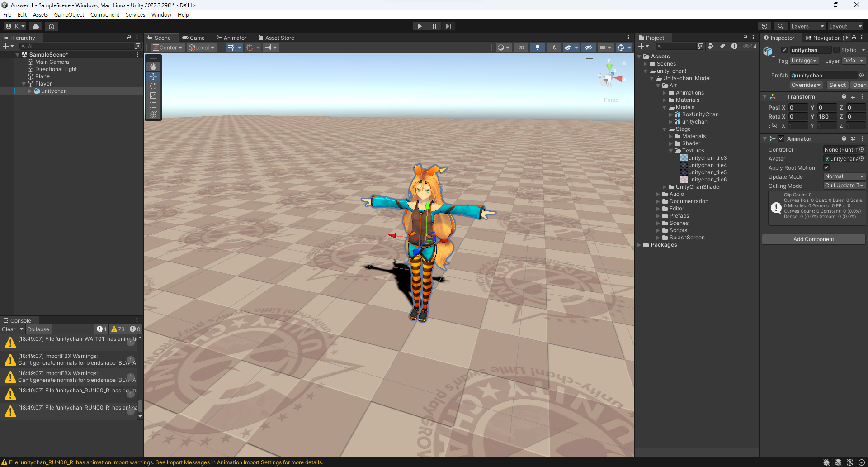This screenshot has width=868, height=467.
Task: Toggle unitychan active checkbox in Inspector
Action: pyautogui.click(x=784, y=50)
